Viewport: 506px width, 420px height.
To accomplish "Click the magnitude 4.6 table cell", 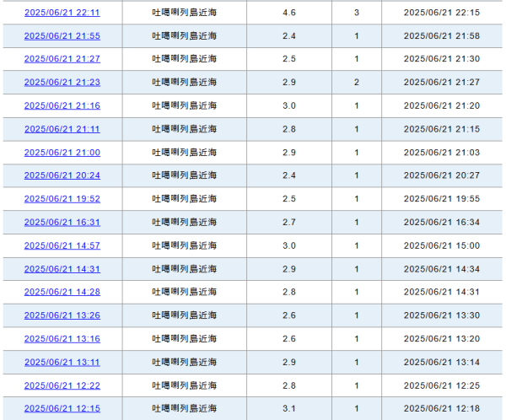I will click(288, 13).
